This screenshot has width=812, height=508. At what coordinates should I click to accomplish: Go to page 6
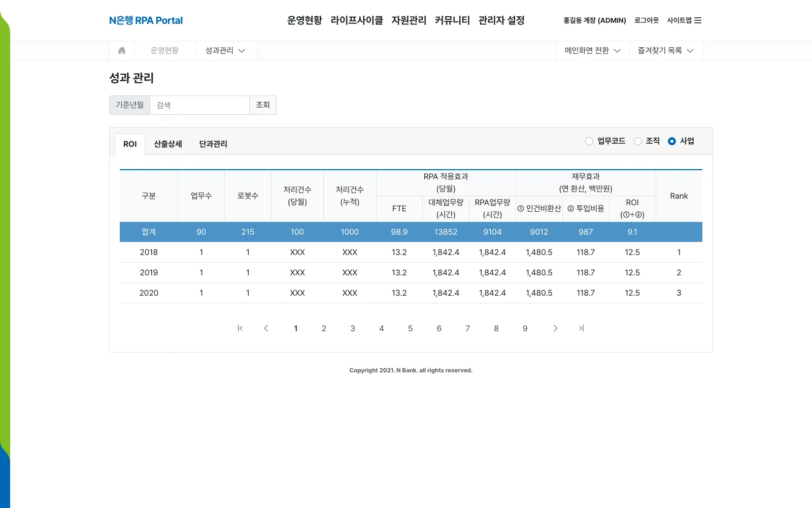pyautogui.click(x=439, y=328)
